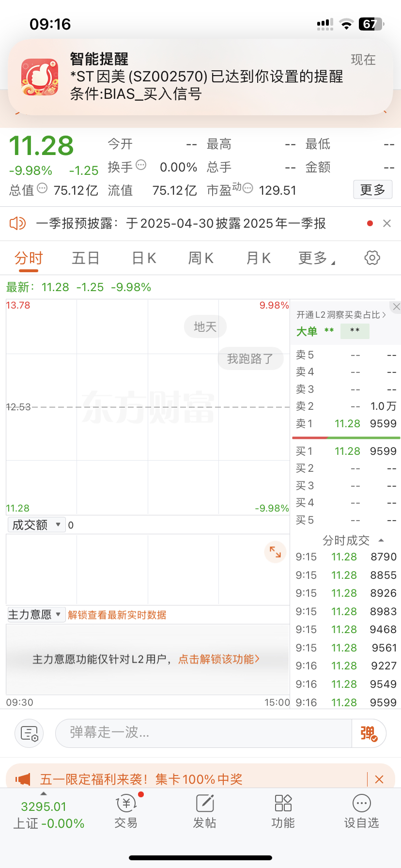401x868 pixels.
Task: Select the 分时 chart tab
Action: (x=29, y=258)
